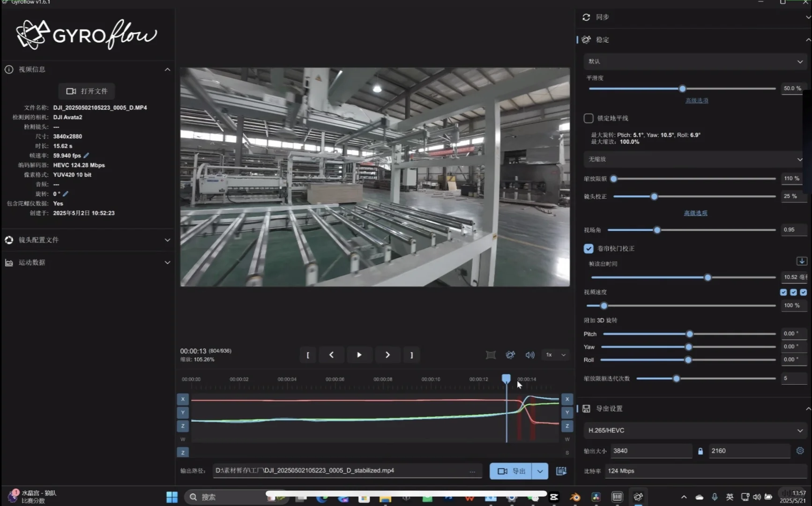
Task: Step to the next frame
Action: [x=387, y=355]
